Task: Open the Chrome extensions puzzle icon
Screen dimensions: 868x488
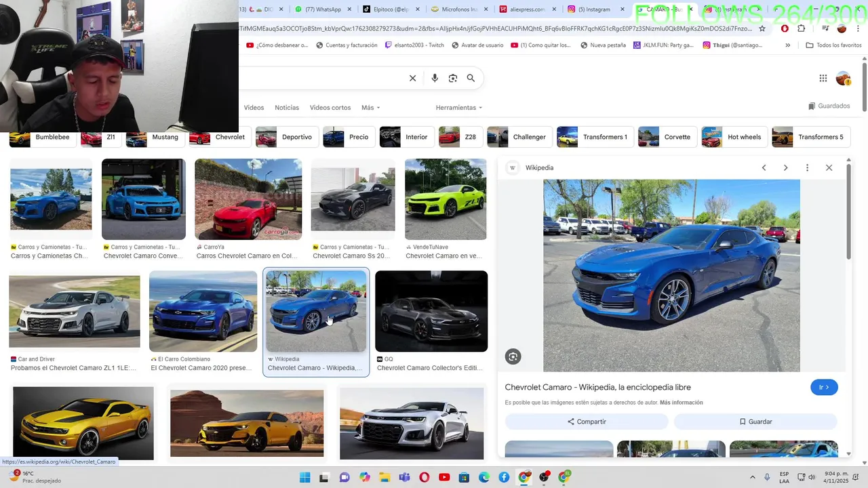Action: [802, 28]
